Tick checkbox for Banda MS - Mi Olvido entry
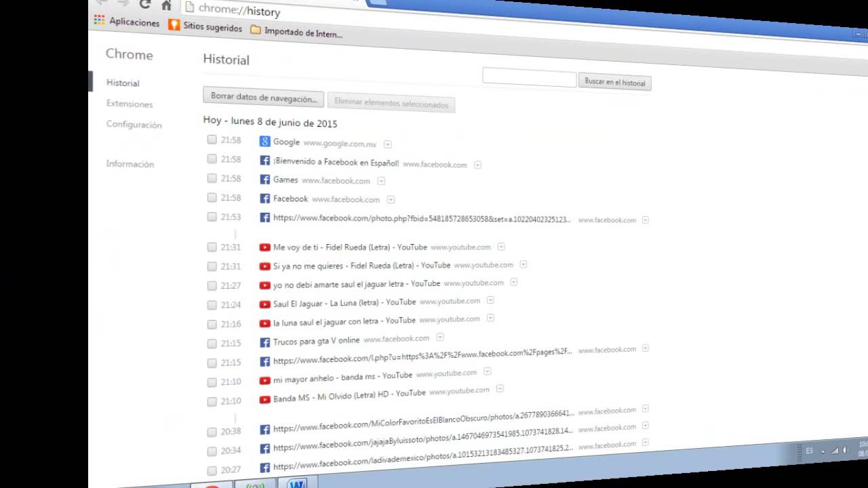Screen dimensions: 868x488 tap(212, 401)
